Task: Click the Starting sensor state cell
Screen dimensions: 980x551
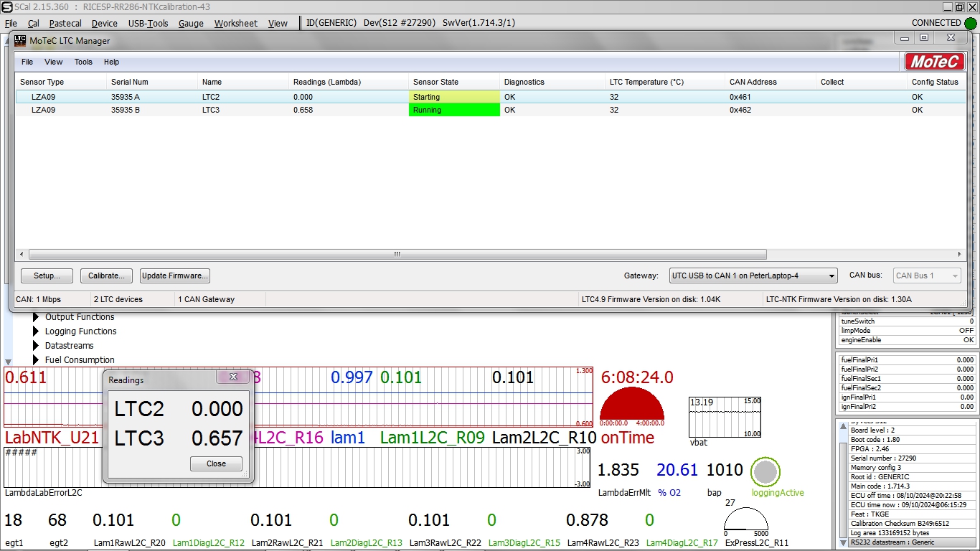Action: pos(454,97)
